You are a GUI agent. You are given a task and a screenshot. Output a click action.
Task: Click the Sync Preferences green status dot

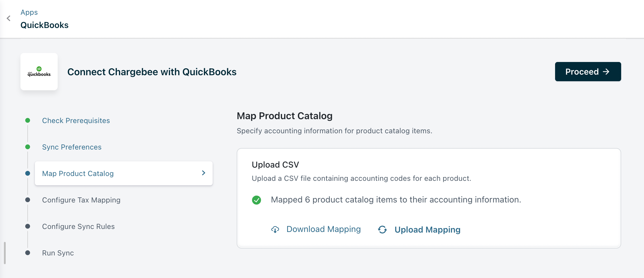(x=28, y=147)
